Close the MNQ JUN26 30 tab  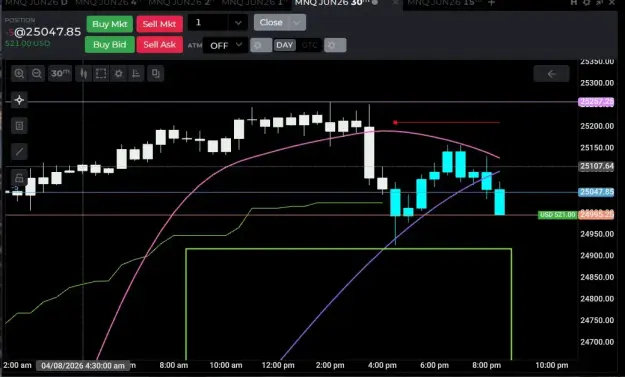395,3
